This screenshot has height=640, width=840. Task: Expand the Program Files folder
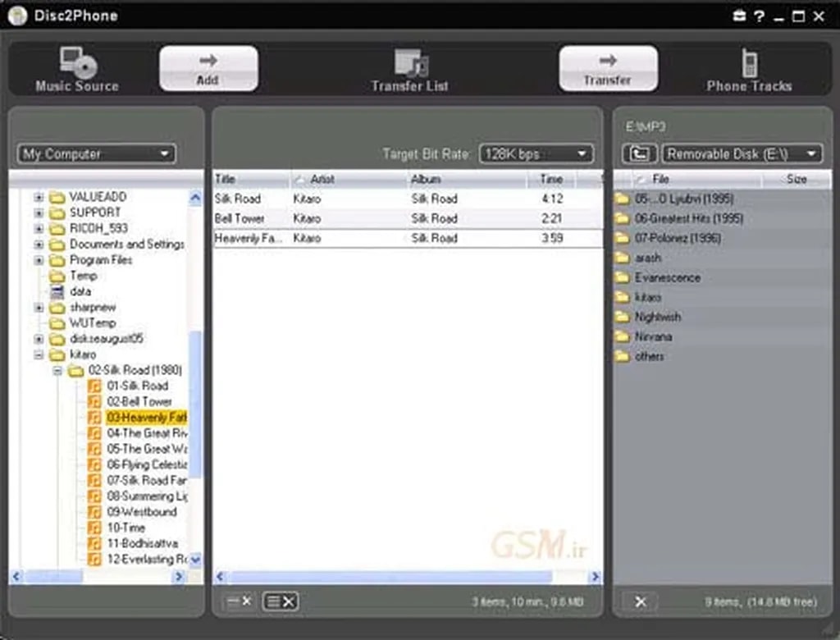[39, 260]
